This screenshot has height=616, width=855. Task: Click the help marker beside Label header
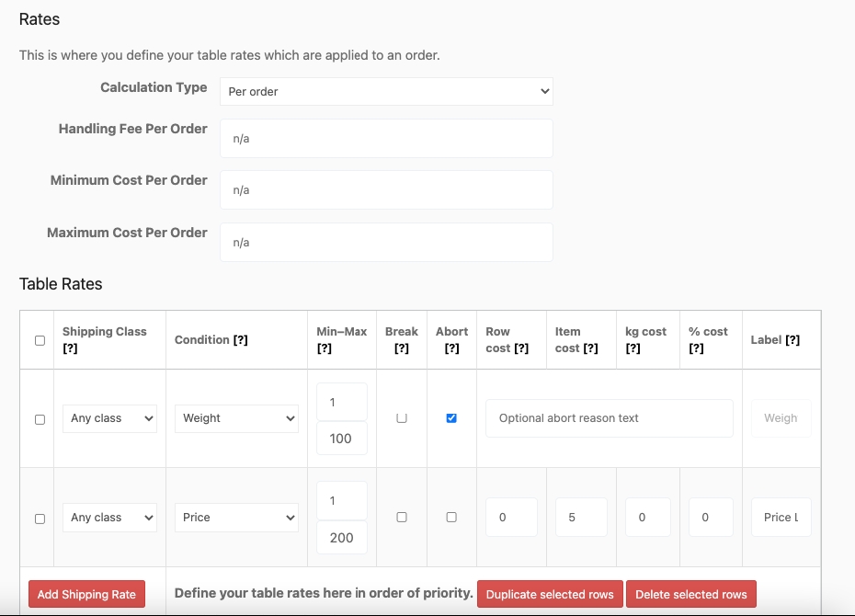[792, 340]
